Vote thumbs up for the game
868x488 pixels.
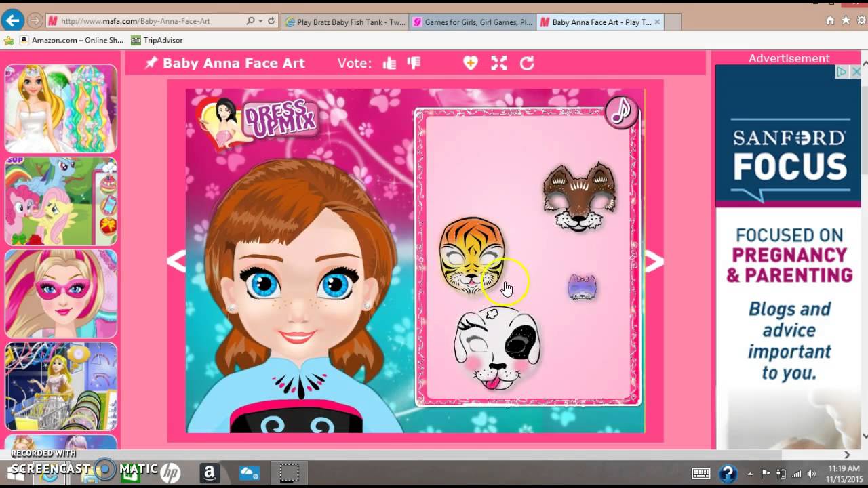pos(389,63)
